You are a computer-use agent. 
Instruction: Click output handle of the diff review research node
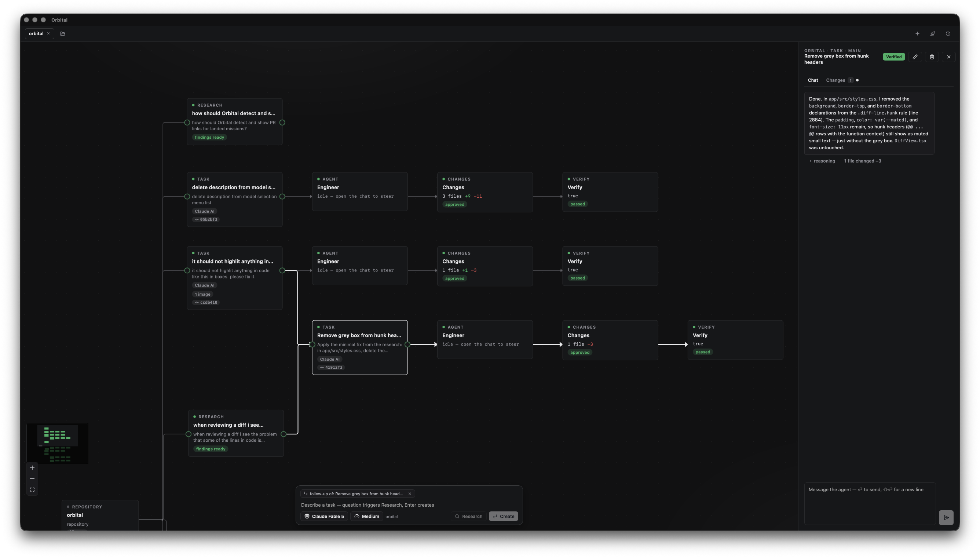pyautogui.click(x=284, y=434)
